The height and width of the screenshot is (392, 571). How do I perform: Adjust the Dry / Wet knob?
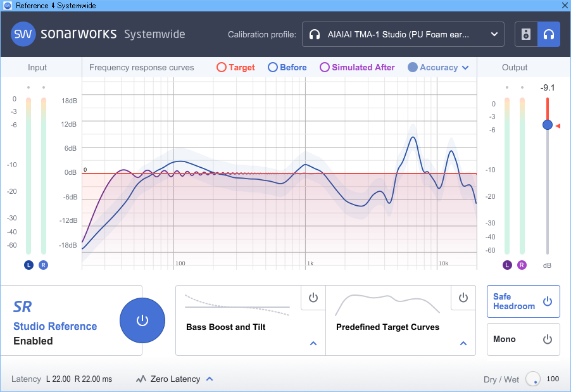click(533, 379)
